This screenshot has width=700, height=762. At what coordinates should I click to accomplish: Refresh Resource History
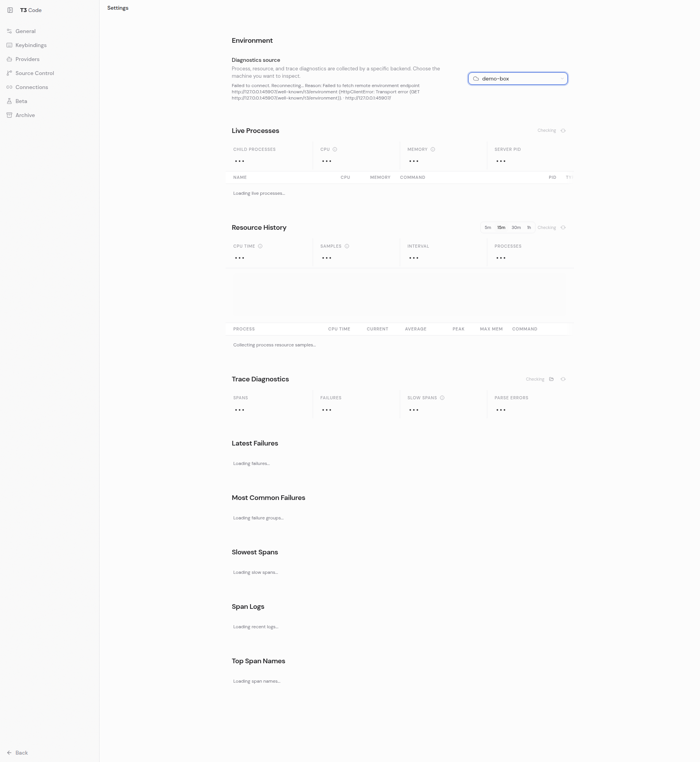563,227
